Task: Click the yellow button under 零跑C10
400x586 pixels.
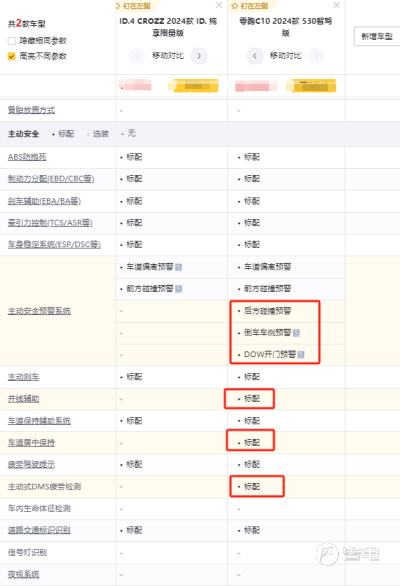Action: tap(311, 86)
